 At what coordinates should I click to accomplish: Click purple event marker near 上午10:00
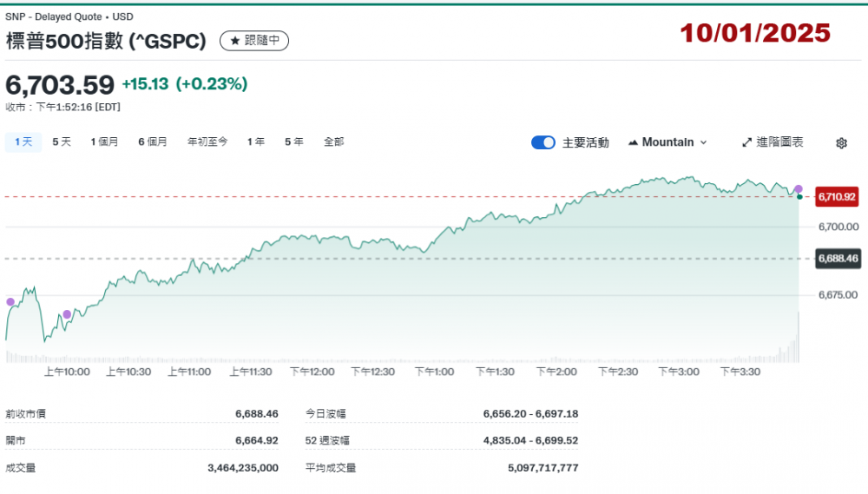coord(67,314)
